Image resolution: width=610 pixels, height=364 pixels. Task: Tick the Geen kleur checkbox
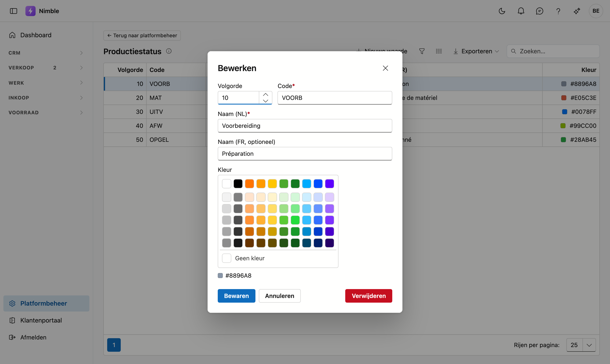pyautogui.click(x=226, y=258)
